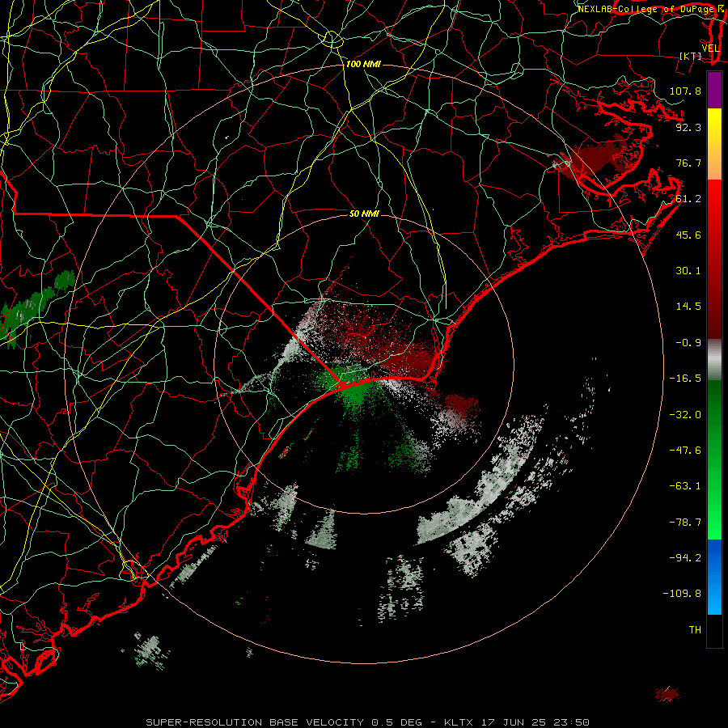The height and width of the screenshot is (728, 728).
Task: Click the -16.5 legend value
Action: pyautogui.click(x=685, y=379)
